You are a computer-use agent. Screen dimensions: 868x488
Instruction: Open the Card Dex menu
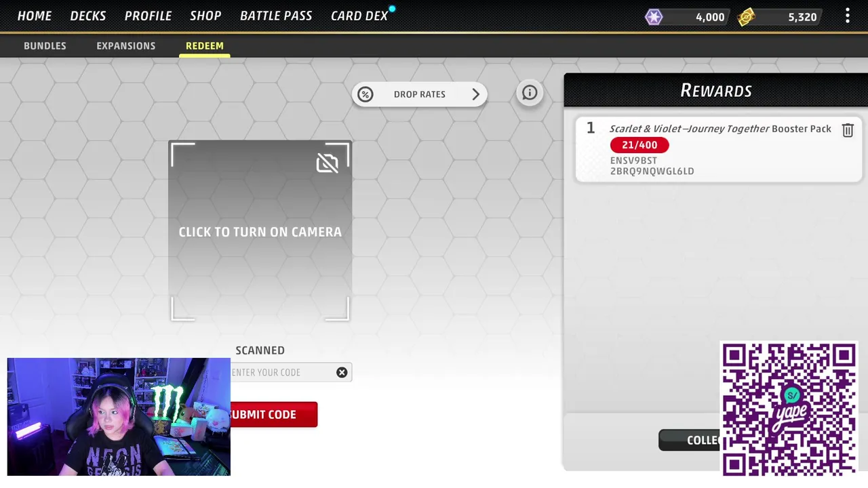pyautogui.click(x=359, y=16)
